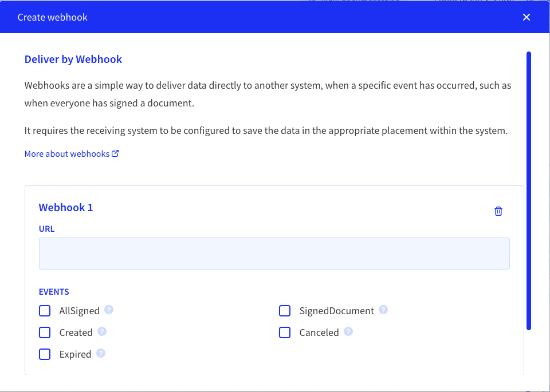Open the help tooltip for AllSigned

coord(109,310)
